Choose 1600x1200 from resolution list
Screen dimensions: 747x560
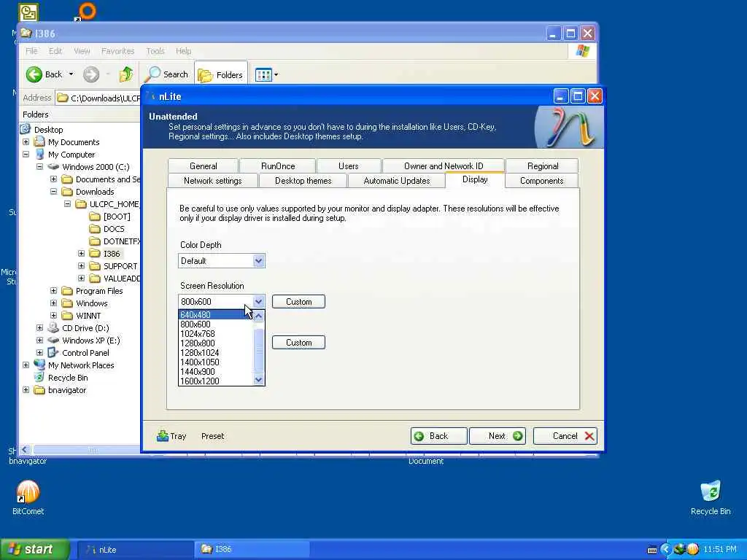click(215, 381)
